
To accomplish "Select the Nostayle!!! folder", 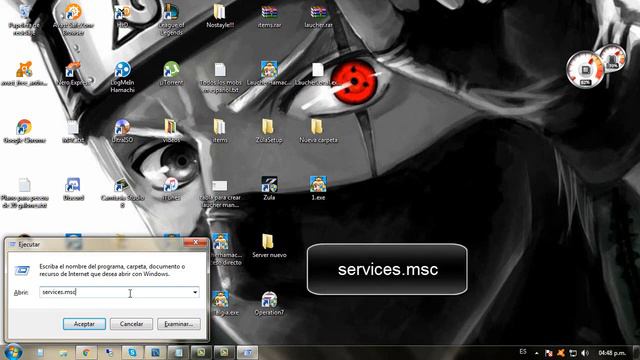I will tap(220, 16).
